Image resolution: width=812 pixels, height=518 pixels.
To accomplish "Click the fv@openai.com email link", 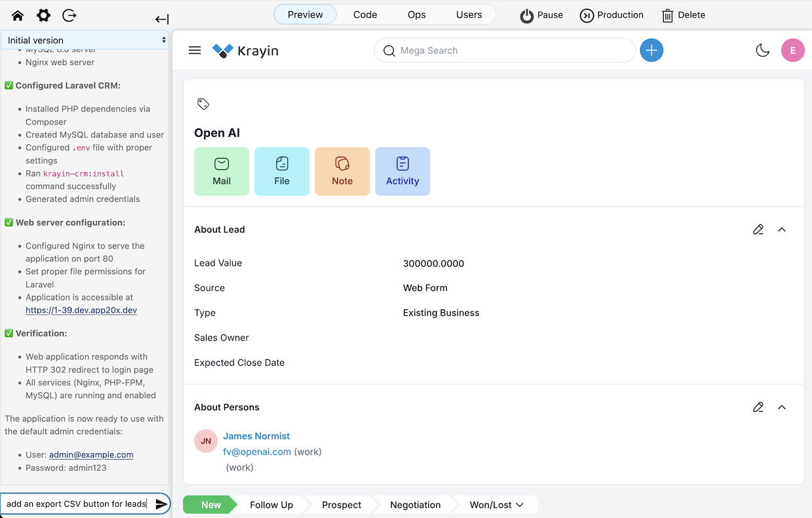I will [x=257, y=452].
